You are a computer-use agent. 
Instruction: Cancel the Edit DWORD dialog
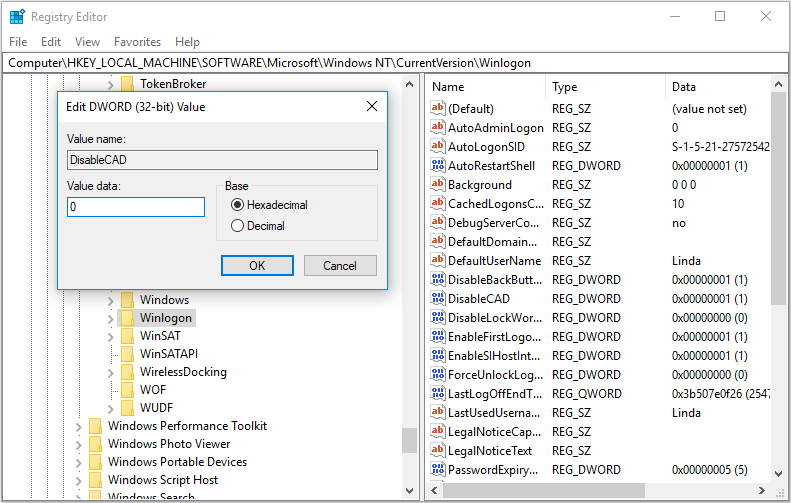340,265
